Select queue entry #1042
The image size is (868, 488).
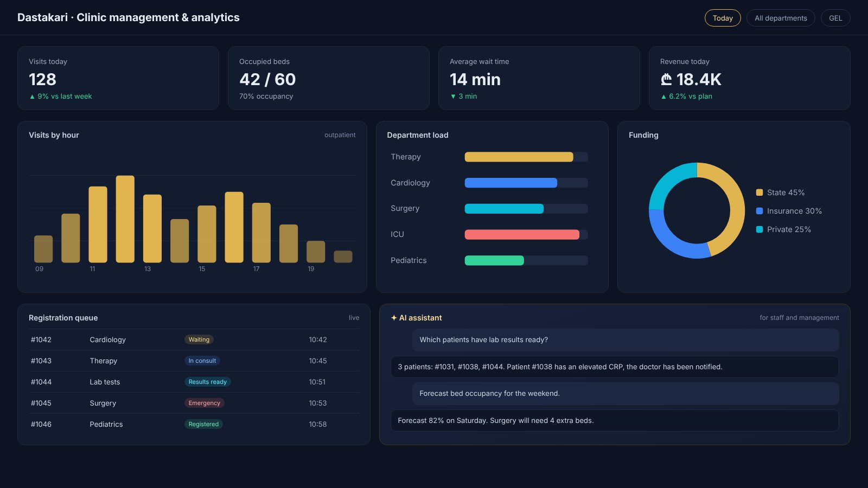(x=194, y=339)
